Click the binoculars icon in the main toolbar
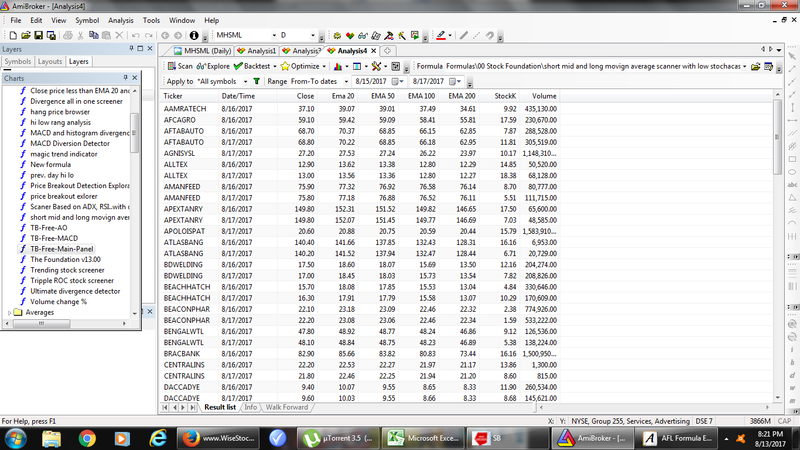The height and width of the screenshot is (450, 800). click(x=363, y=35)
